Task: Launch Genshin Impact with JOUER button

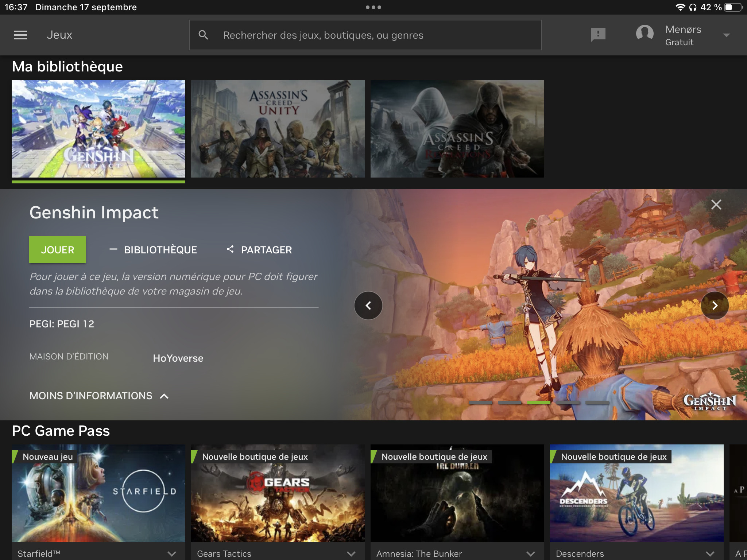Action: click(x=58, y=250)
